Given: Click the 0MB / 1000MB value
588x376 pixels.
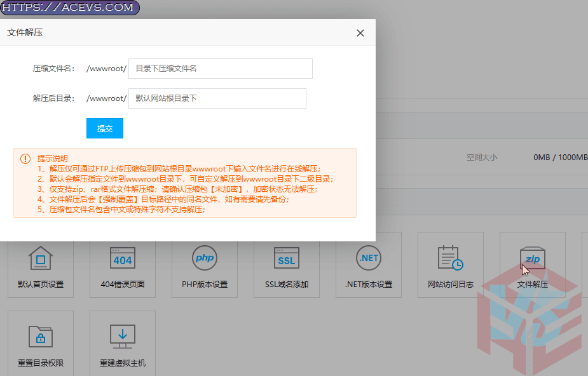Looking at the screenshot, I should (x=561, y=158).
